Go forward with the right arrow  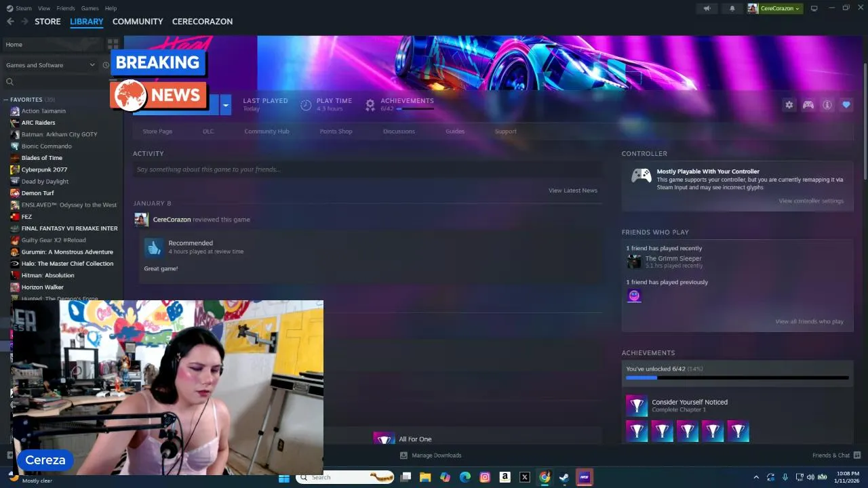click(25, 21)
